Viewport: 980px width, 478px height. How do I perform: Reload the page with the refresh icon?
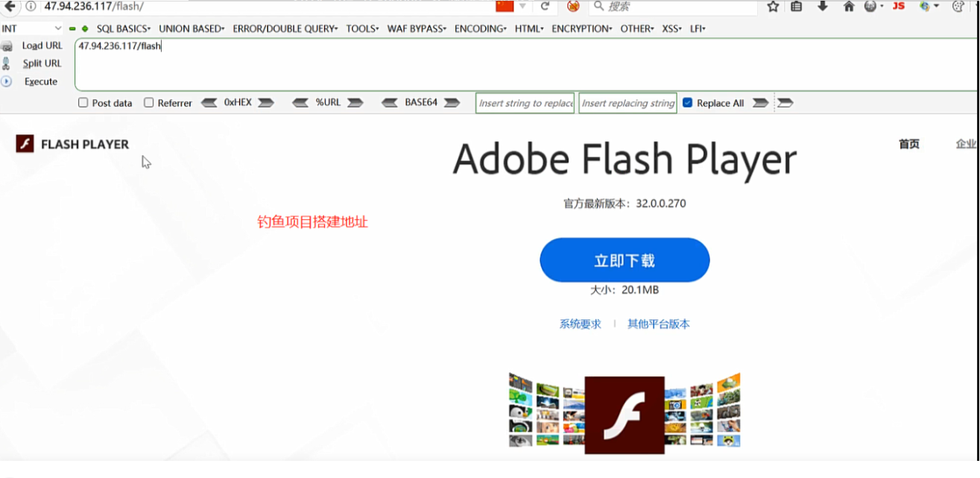(545, 6)
